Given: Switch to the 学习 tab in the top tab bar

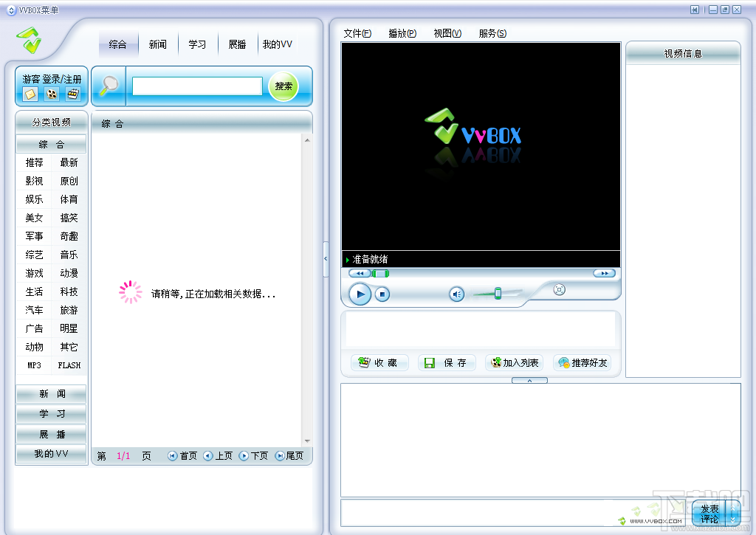Looking at the screenshot, I should click(x=197, y=44).
